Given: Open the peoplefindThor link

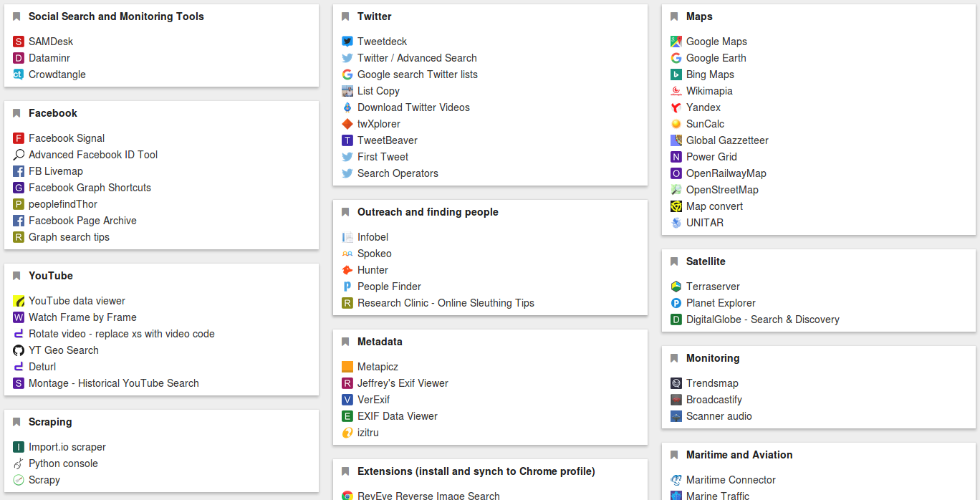Looking at the screenshot, I should click(63, 204).
